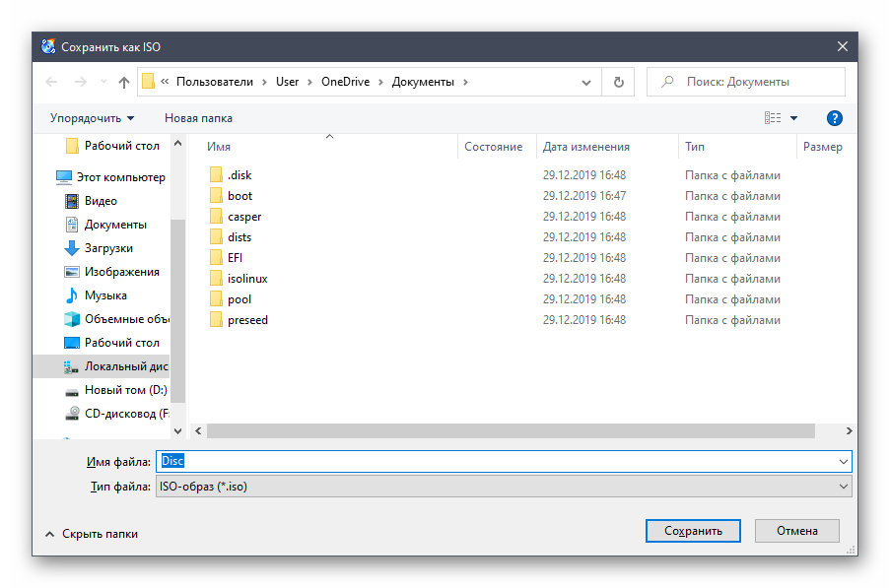890x588 pixels.
Task: Collapse the dialog with Скрыть папки
Action: (91, 534)
